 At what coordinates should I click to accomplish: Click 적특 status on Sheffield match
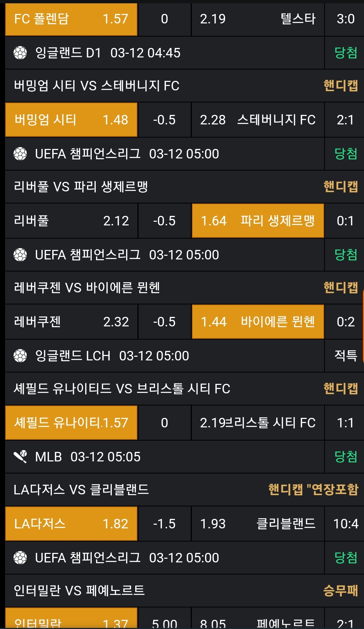(345, 356)
